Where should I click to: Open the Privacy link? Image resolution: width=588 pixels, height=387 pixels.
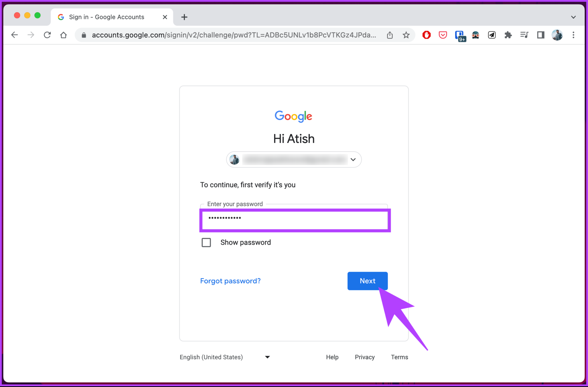365,357
